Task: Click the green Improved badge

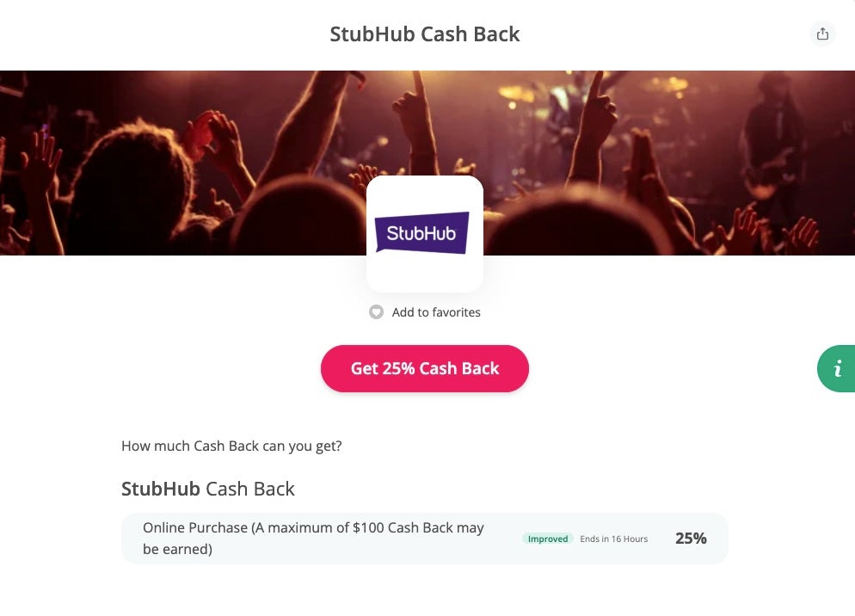Action: tap(548, 539)
